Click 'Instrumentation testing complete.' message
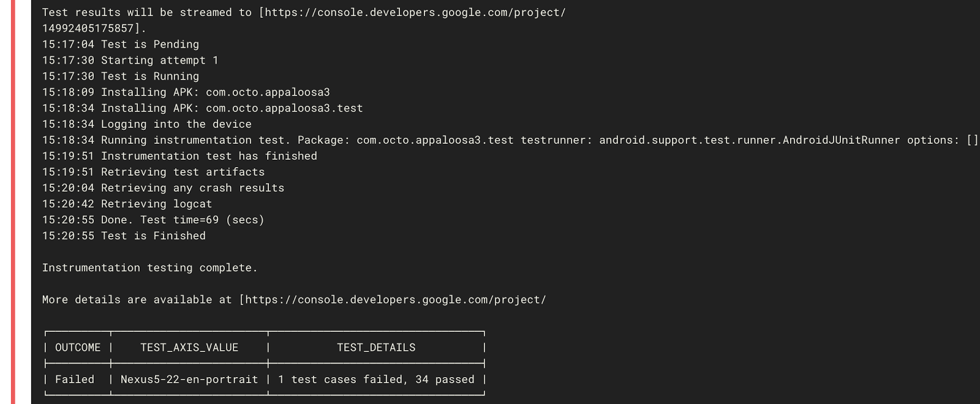Image resolution: width=980 pixels, height=404 pixels. pyautogui.click(x=149, y=267)
